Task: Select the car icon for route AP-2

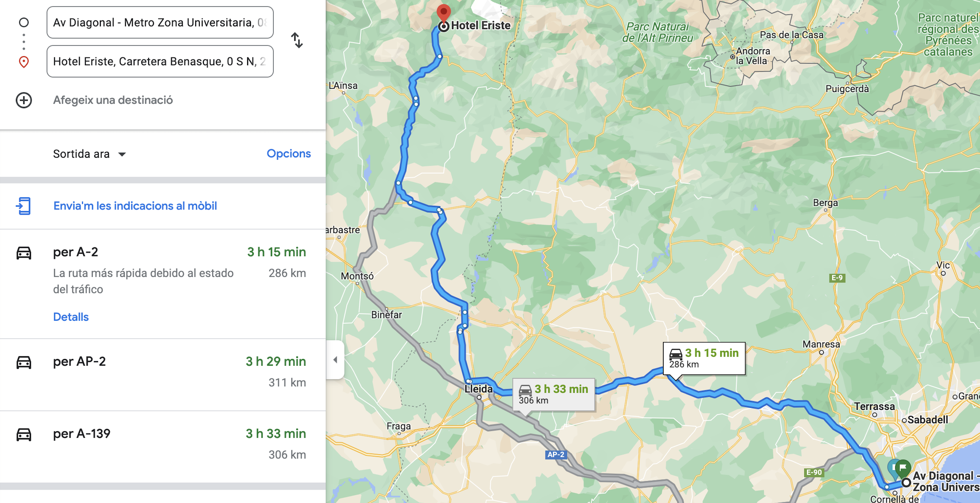Action: click(x=24, y=362)
